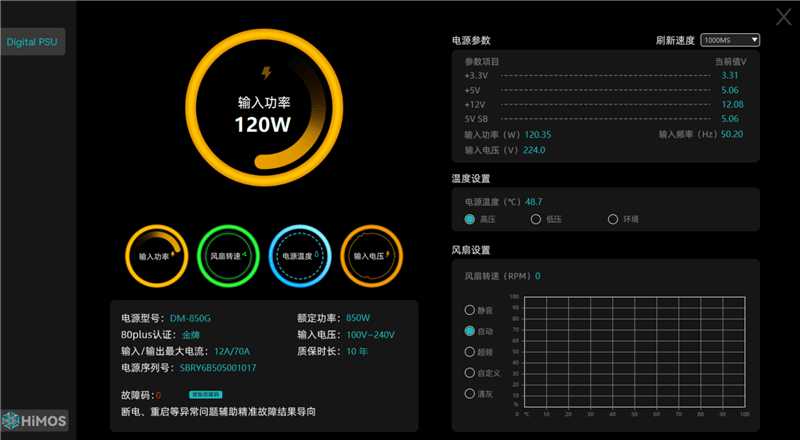Viewport: 800px width, 440px height.
Task: Set fan mode to 自动
Action: (x=470, y=331)
